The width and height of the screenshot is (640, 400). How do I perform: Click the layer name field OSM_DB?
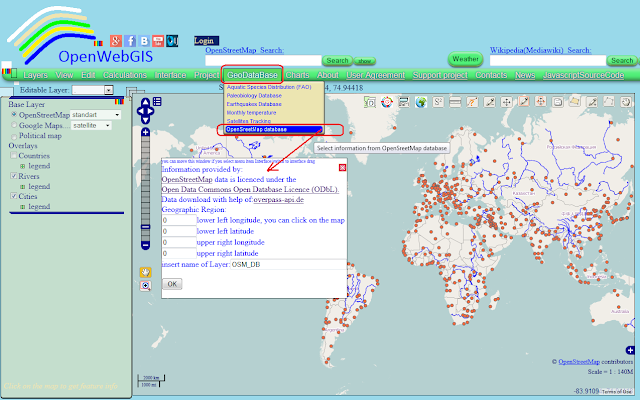(288, 264)
